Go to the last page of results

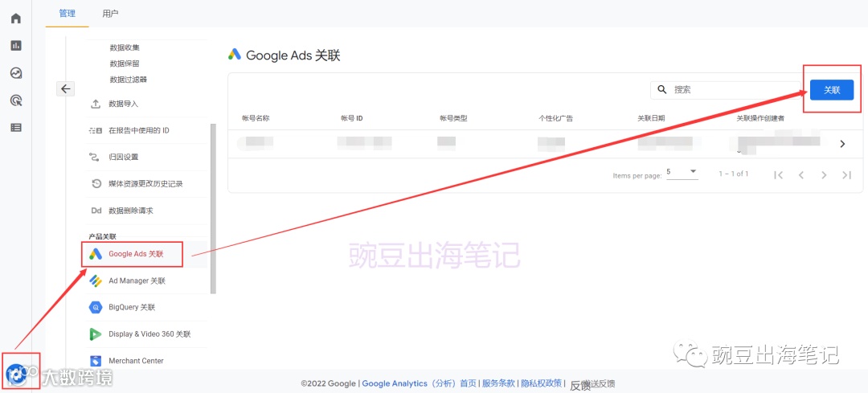[846, 175]
